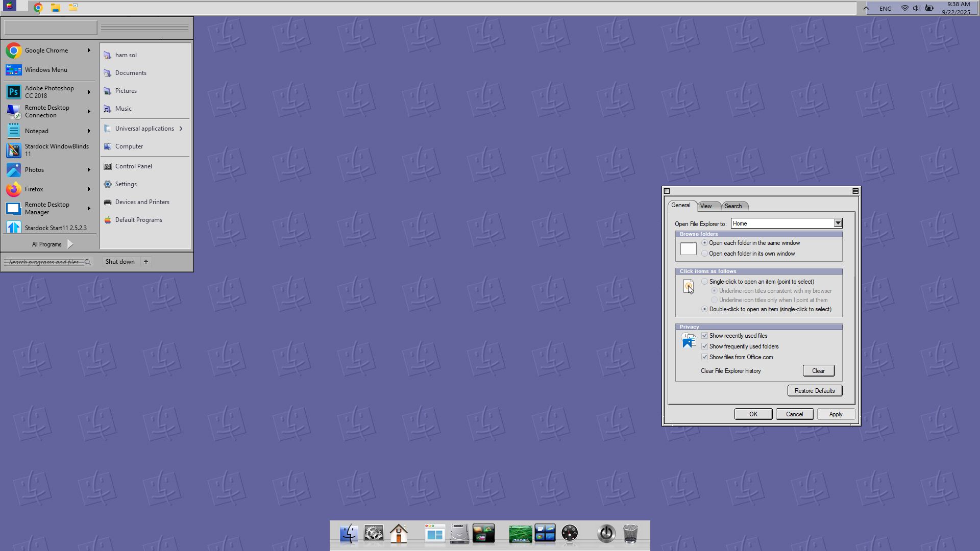This screenshot has height=551, width=980.
Task: Expand All Programs list
Action: click(51, 244)
